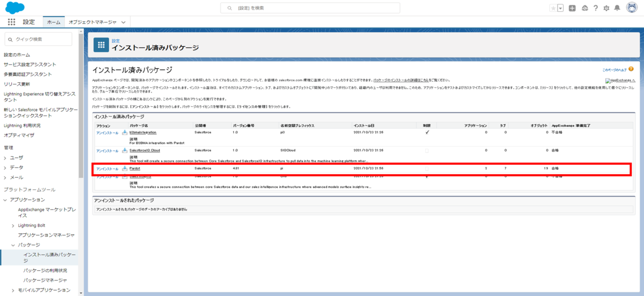Open 多要素認証アシスタント in the sidebar

tap(28, 74)
